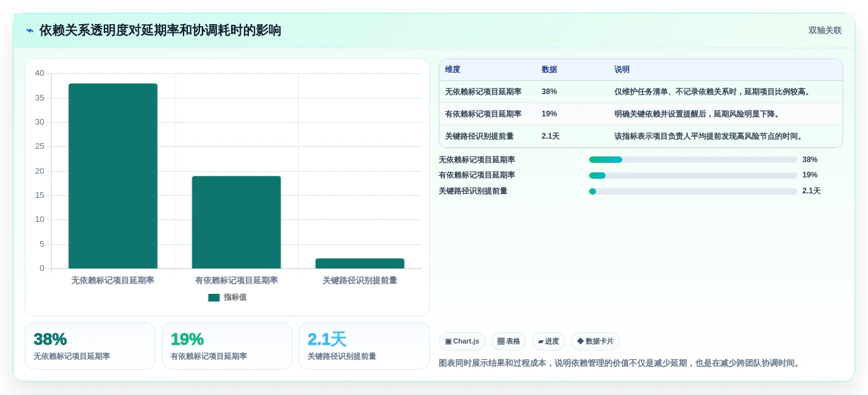Click 无依赖标记项目延期率 label in progress list
The width and height of the screenshot is (868, 395).
click(x=477, y=160)
